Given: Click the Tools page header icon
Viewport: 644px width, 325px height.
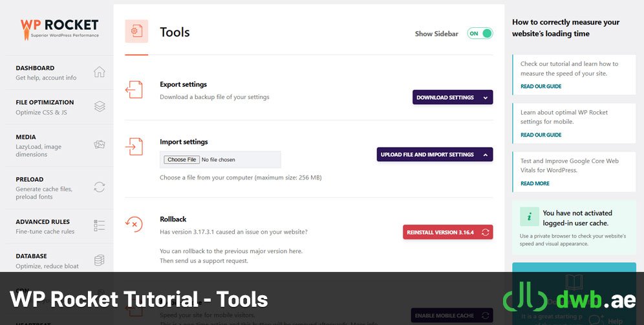Looking at the screenshot, I should (136, 31).
